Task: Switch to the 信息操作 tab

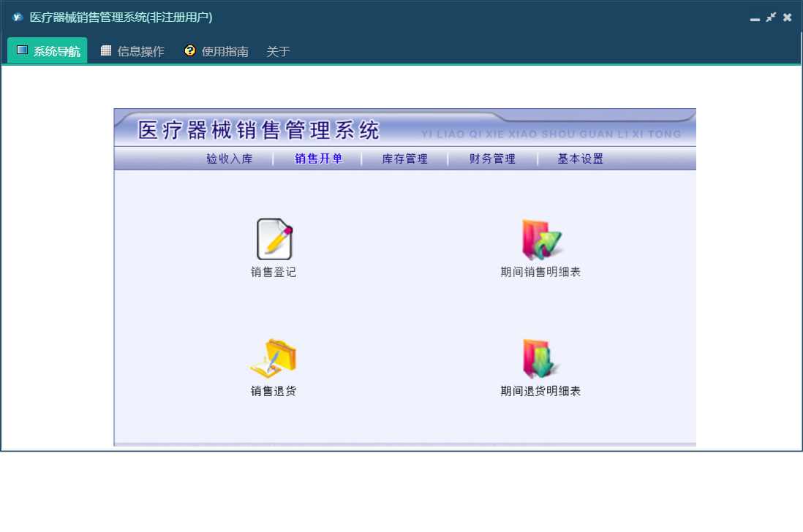Action: click(132, 50)
